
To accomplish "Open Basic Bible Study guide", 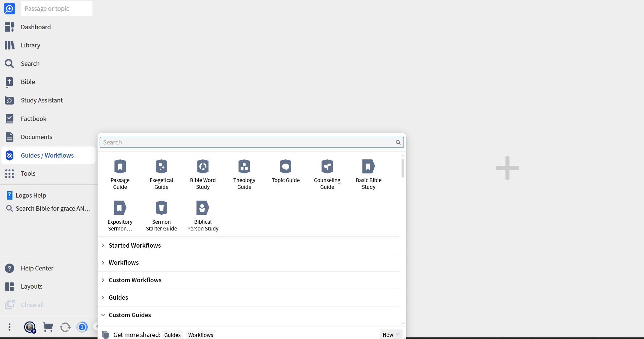I will click(369, 174).
